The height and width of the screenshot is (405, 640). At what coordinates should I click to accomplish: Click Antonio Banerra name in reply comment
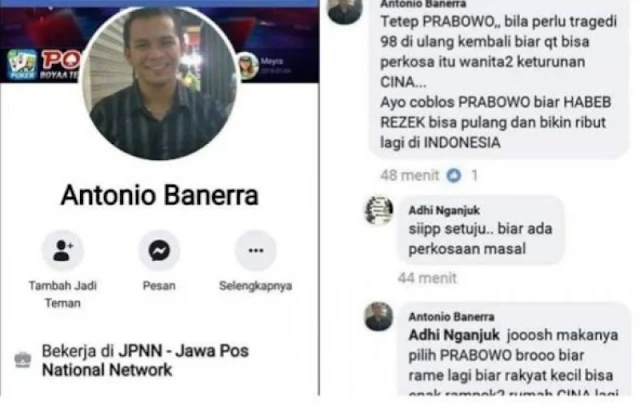click(451, 316)
